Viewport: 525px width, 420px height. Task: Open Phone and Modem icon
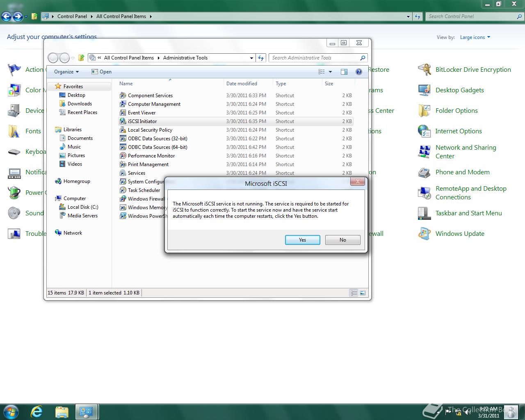point(424,172)
